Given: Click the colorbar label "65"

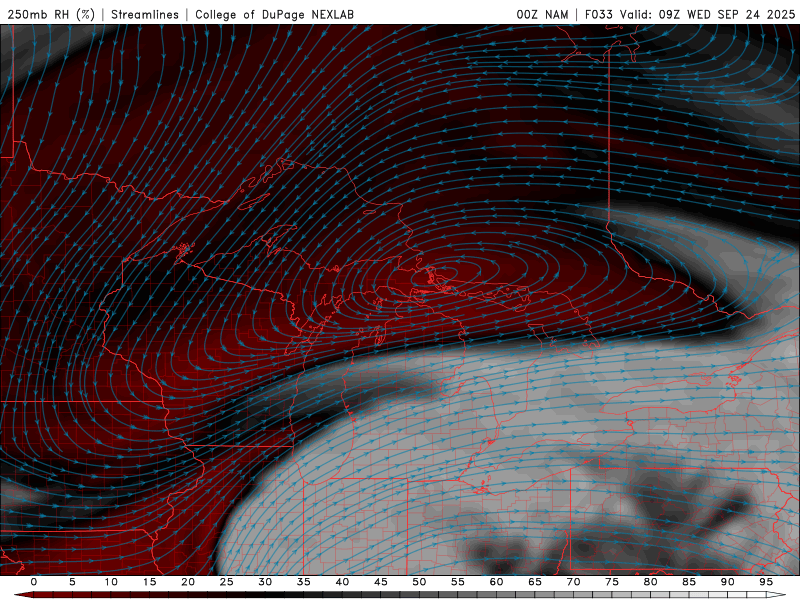Looking at the screenshot, I should (535, 582).
